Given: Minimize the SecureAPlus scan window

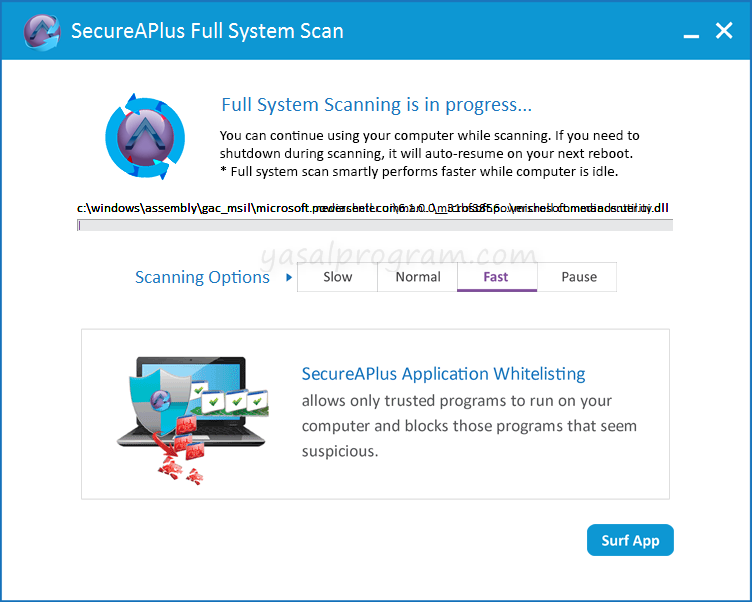Looking at the screenshot, I should tap(690, 32).
